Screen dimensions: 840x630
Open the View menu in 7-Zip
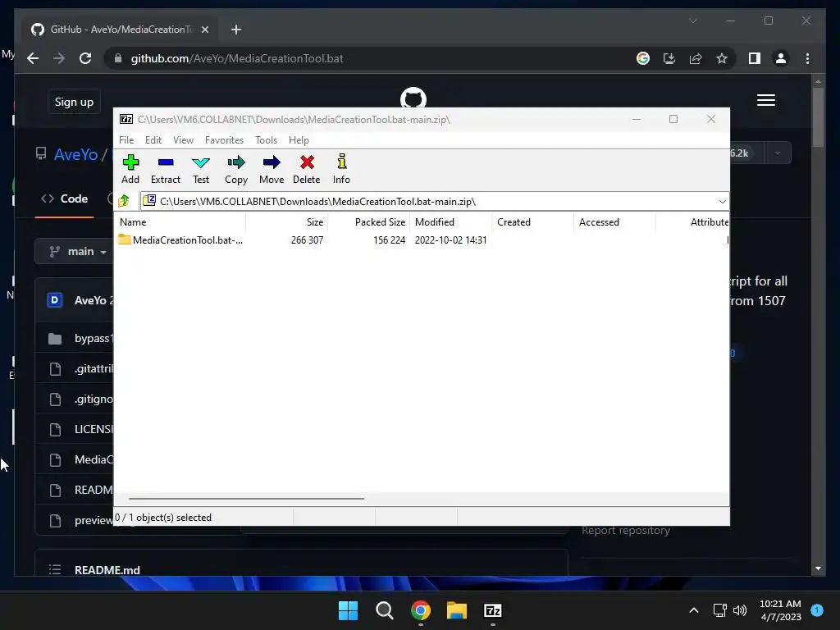183,139
